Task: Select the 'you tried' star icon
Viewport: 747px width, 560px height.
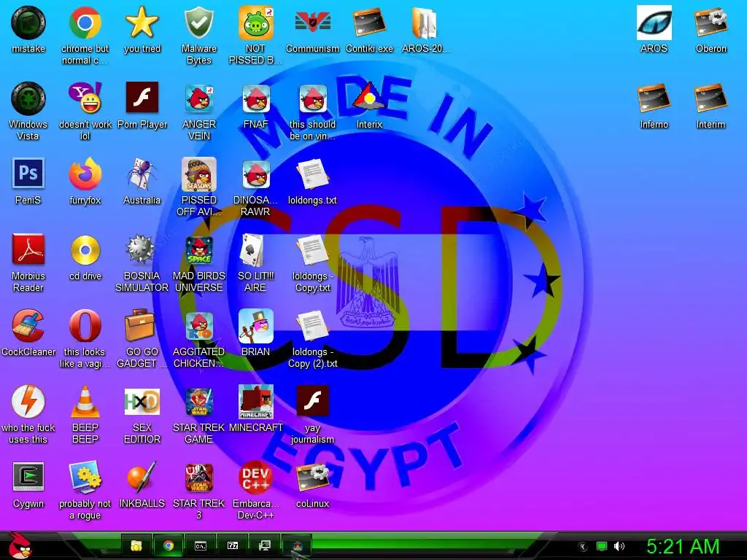Action: pos(142,23)
